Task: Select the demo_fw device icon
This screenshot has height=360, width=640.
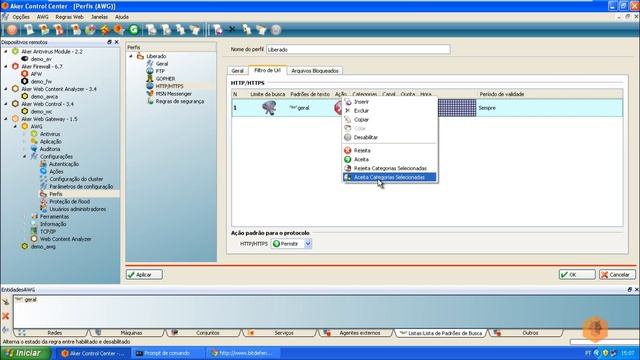Action: click(x=24, y=81)
